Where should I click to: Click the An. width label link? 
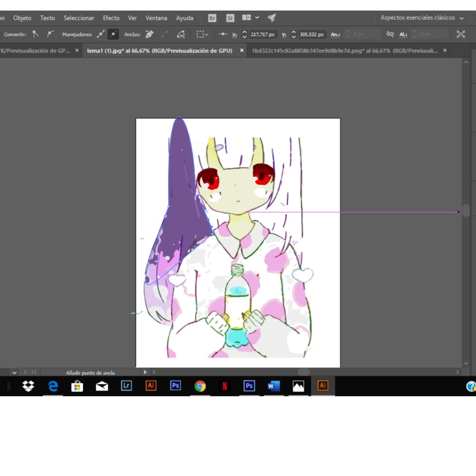335,34
